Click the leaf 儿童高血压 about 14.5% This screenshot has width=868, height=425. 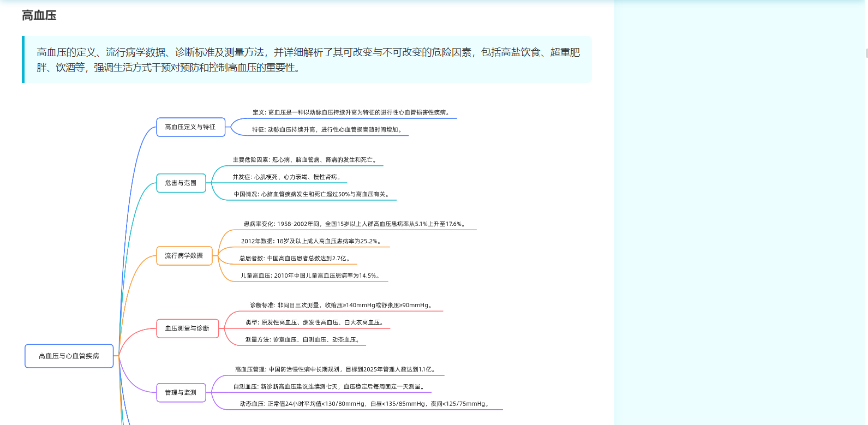coord(311,276)
